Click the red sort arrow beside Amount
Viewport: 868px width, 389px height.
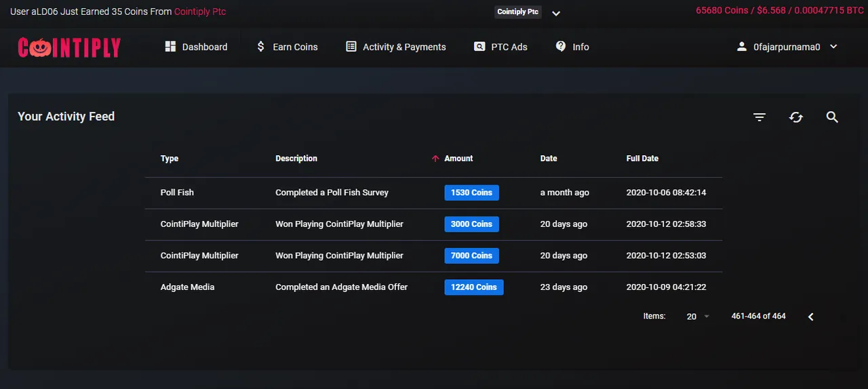pos(435,159)
